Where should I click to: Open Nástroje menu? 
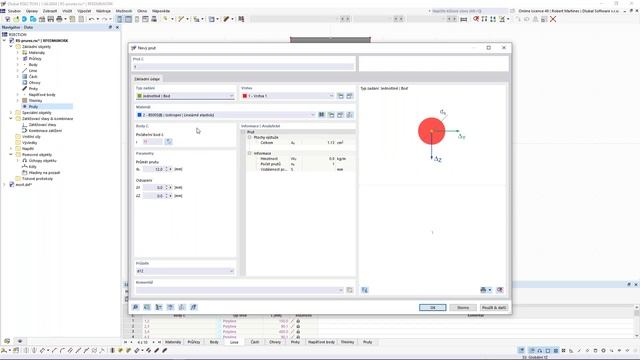[x=103, y=11]
